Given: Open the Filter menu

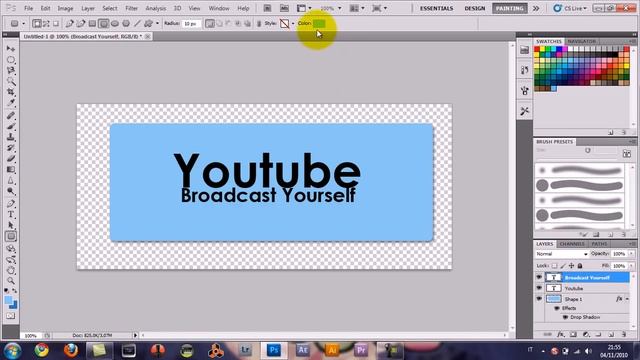Looking at the screenshot, I should [131, 8].
